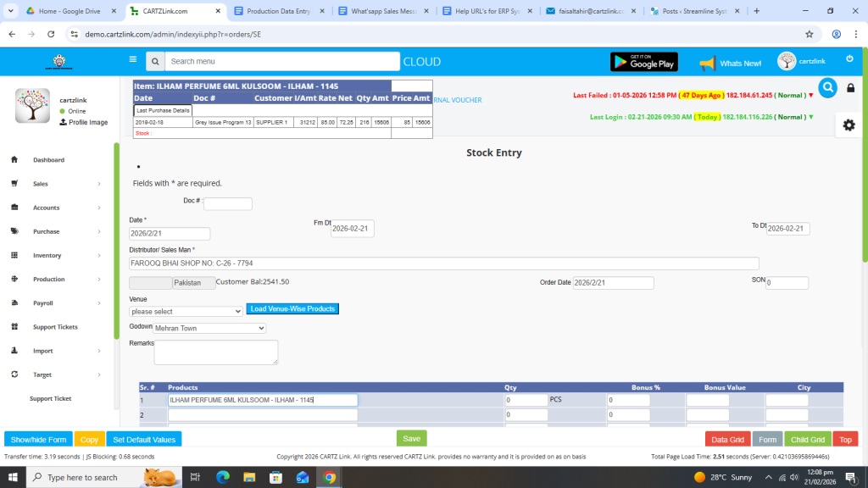The height and width of the screenshot is (488, 868).
Task: Click the green Save button
Action: click(411, 438)
